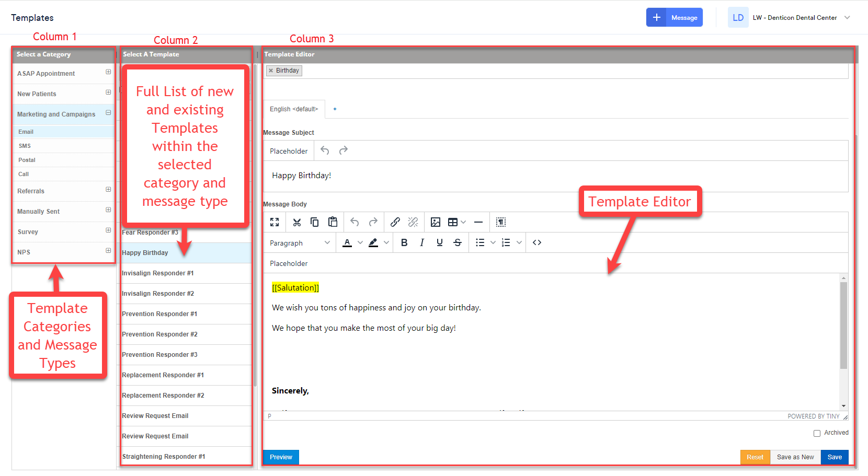Click the Happy Birthday! subject field
The image size is (868, 476).
point(555,176)
